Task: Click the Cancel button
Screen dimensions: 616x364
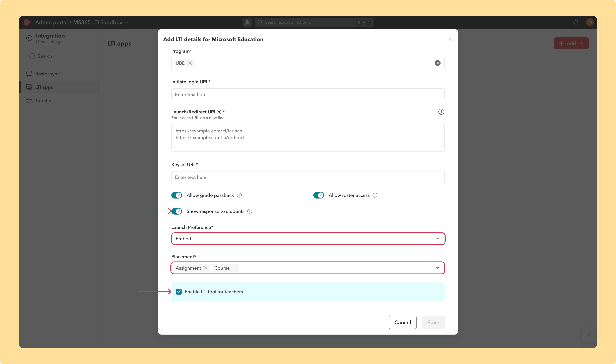Action: click(x=403, y=322)
